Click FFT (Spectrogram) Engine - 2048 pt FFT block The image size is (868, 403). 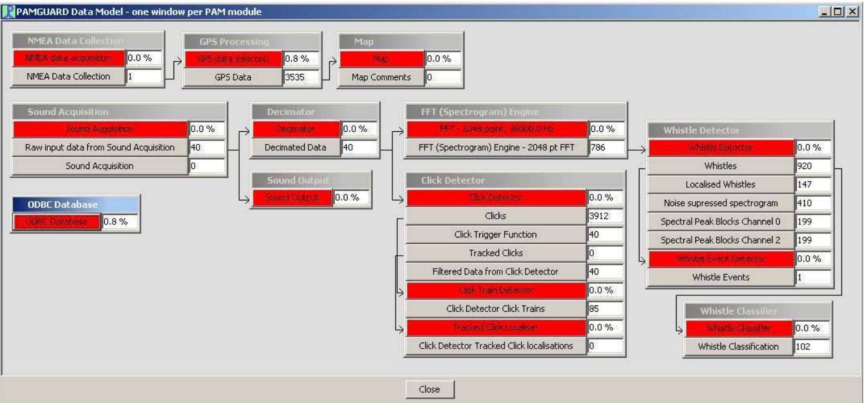497,147
